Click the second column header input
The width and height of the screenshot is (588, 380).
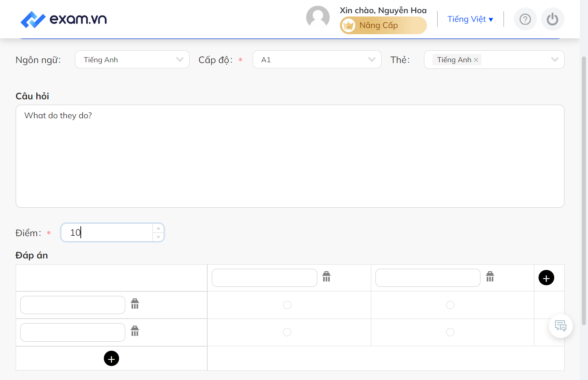[x=428, y=278]
